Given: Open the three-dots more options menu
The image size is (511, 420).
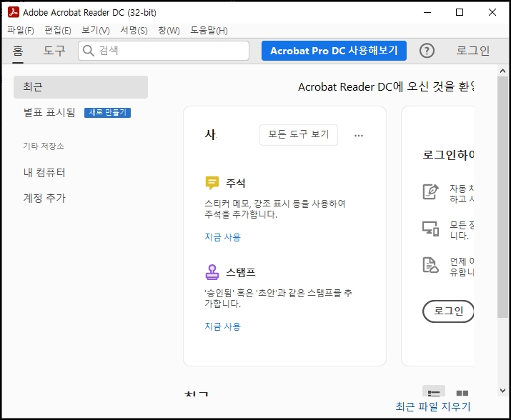Looking at the screenshot, I should 359,135.
